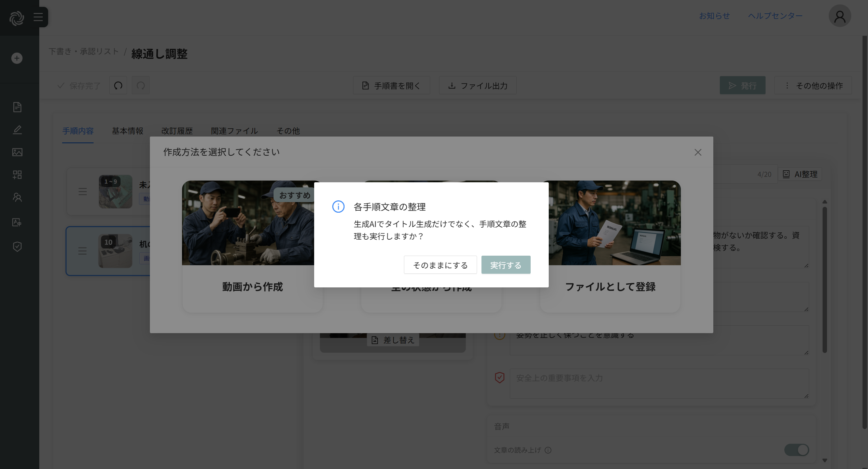Image resolution: width=868 pixels, height=469 pixels.
Task: Select the 動画から作成 card
Action: 252,286
